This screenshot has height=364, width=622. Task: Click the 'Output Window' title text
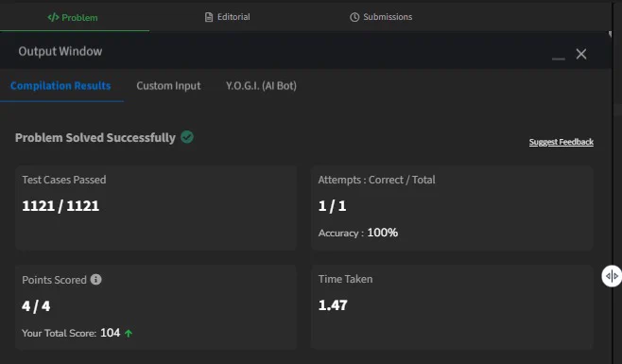(x=60, y=51)
